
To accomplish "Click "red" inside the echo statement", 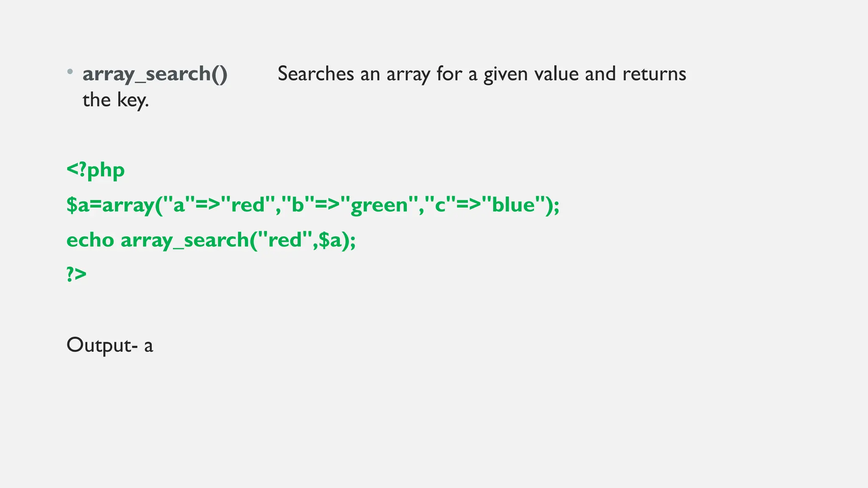I will tap(284, 240).
